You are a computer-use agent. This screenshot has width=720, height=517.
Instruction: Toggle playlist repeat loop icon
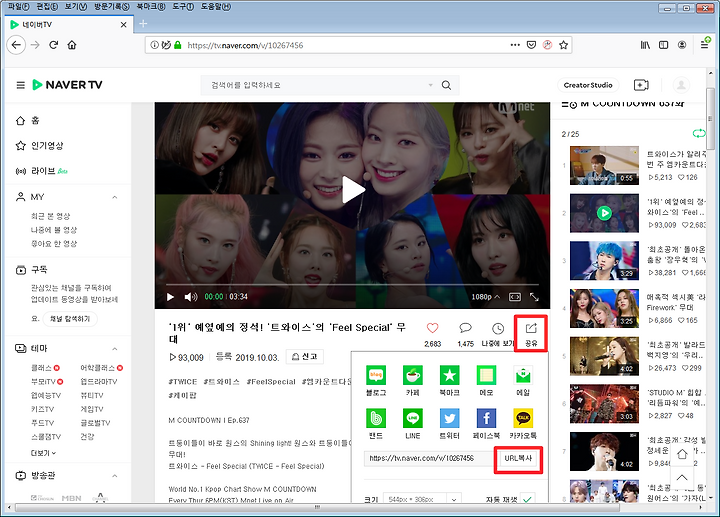[x=699, y=134]
